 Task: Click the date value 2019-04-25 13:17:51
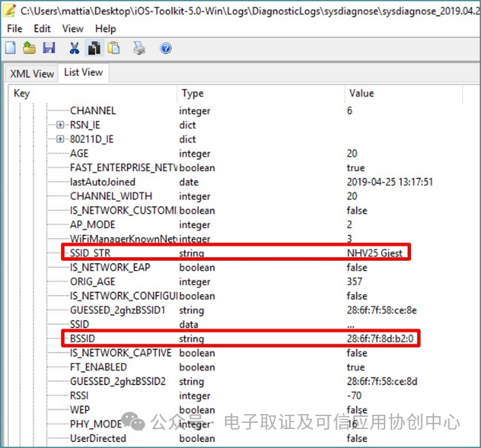[390, 182]
